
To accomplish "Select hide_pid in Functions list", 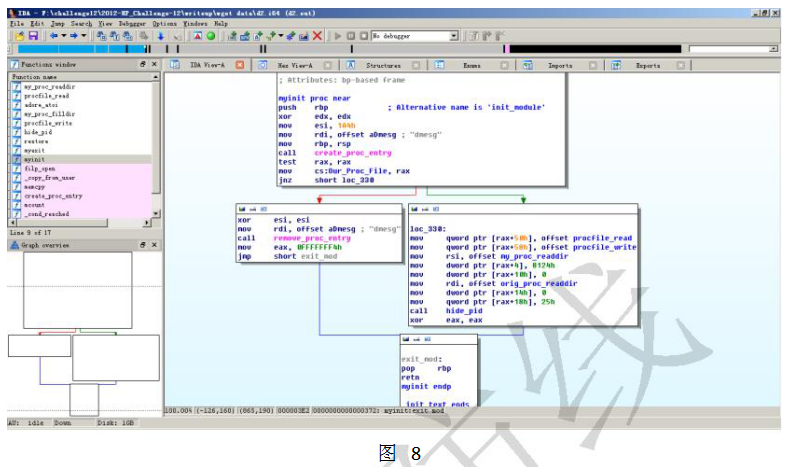I will tap(36, 132).
